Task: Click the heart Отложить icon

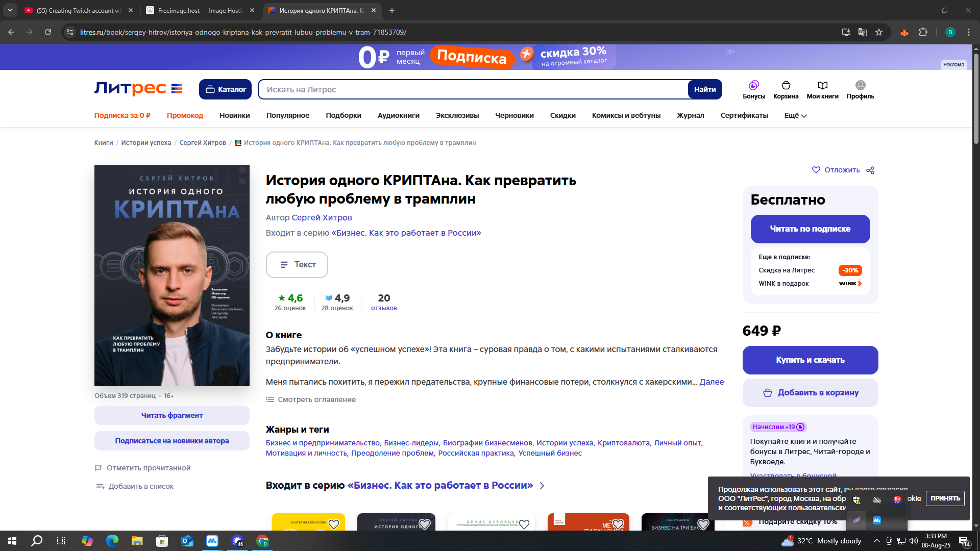Action: pos(816,170)
